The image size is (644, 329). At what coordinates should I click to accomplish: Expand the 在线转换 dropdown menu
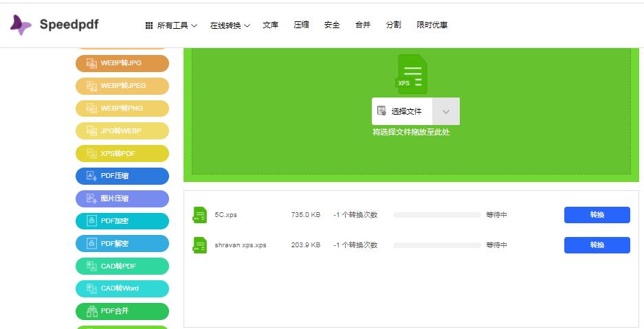tap(230, 25)
